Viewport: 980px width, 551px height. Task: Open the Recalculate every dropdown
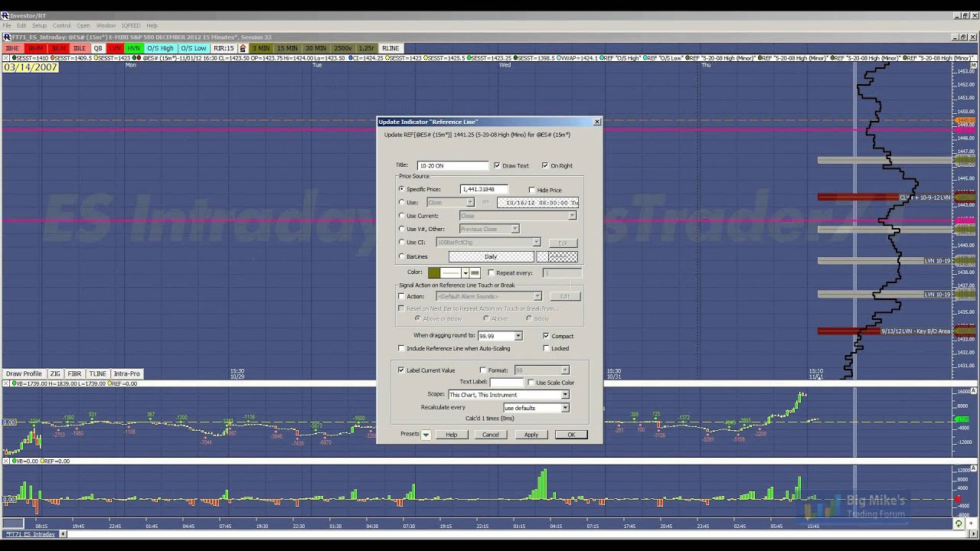coord(565,408)
